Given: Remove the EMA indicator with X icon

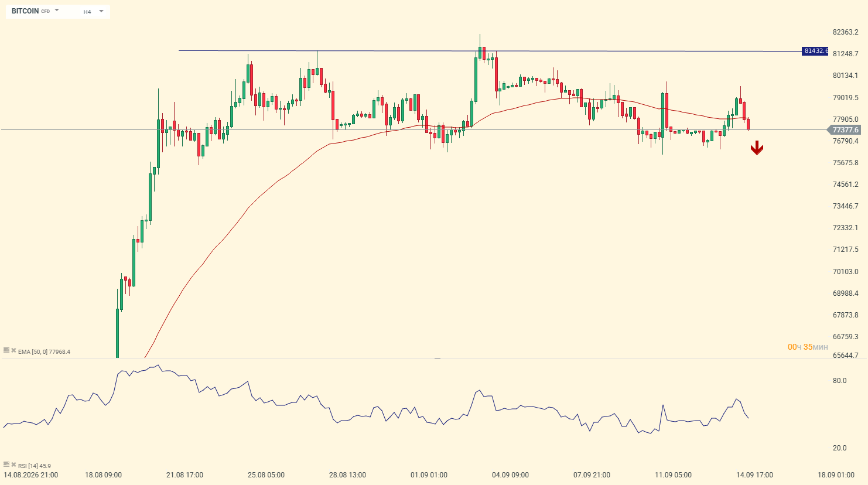Looking at the screenshot, I should click(13, 350).
